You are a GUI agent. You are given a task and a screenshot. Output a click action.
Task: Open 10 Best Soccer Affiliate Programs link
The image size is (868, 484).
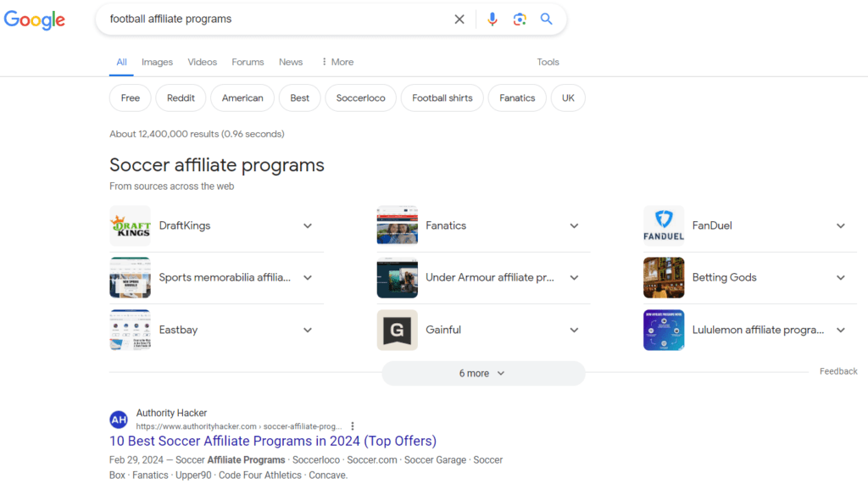[x=273, y=441]
